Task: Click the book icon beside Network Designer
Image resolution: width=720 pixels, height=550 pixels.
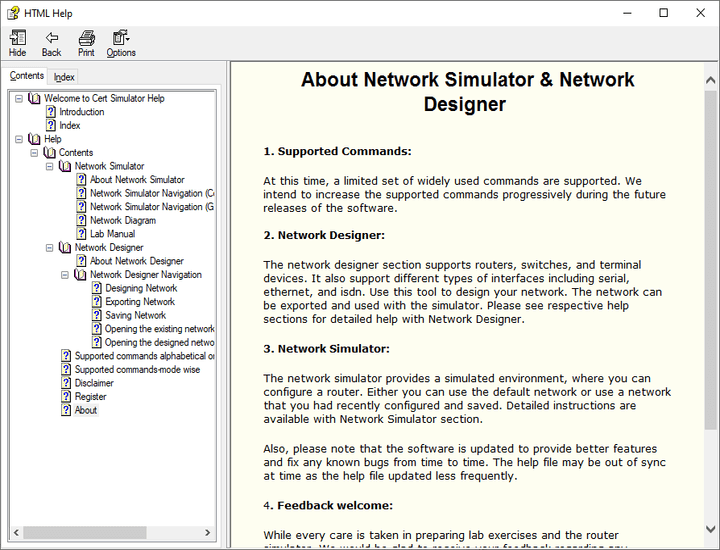Action: pos(65,247)
